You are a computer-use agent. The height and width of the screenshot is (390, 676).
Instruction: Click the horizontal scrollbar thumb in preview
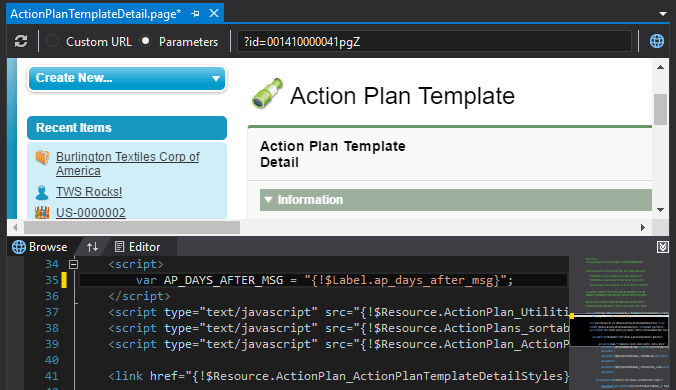[x=132, y=227]
